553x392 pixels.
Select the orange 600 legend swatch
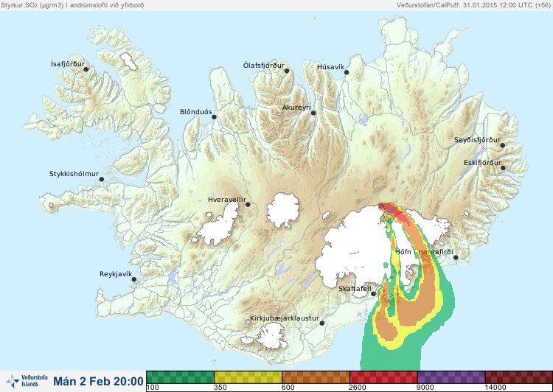tap(316, 377)
